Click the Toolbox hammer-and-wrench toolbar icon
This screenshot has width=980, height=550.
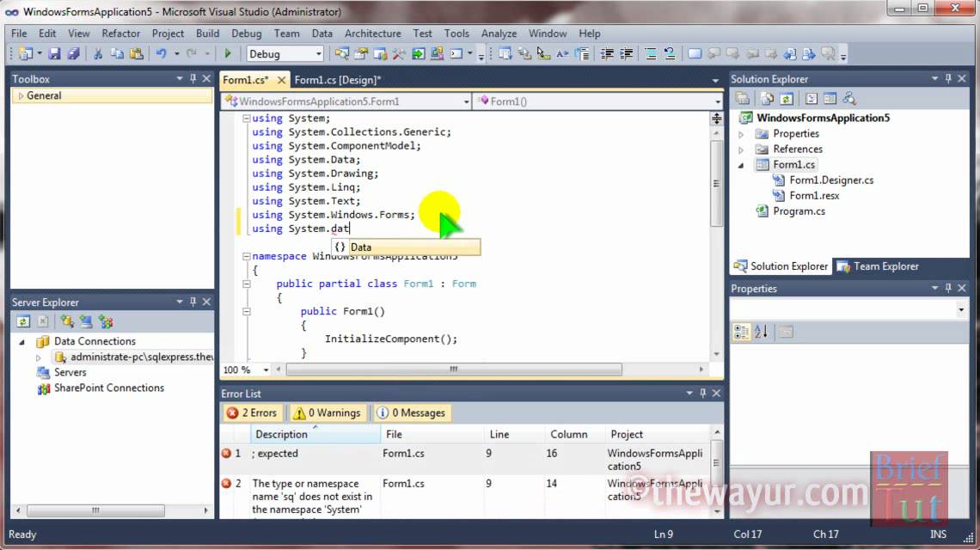[x=399, y=54]
